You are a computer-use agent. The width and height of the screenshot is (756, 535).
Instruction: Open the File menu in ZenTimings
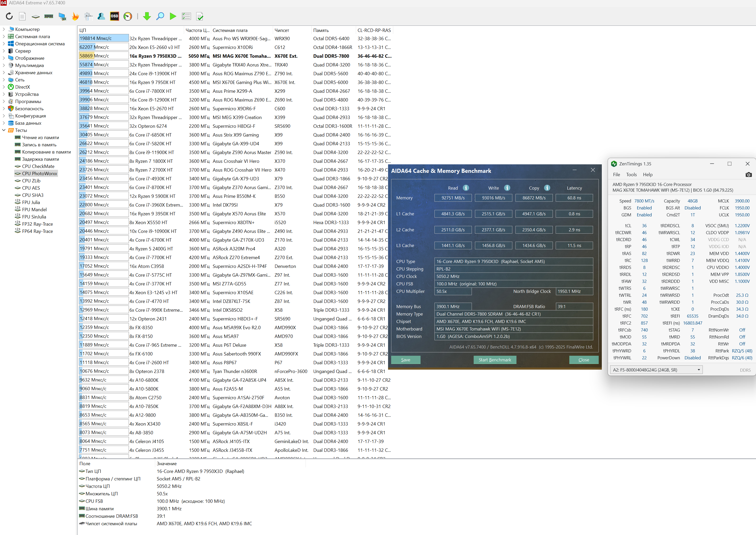[x=616, y=175]
